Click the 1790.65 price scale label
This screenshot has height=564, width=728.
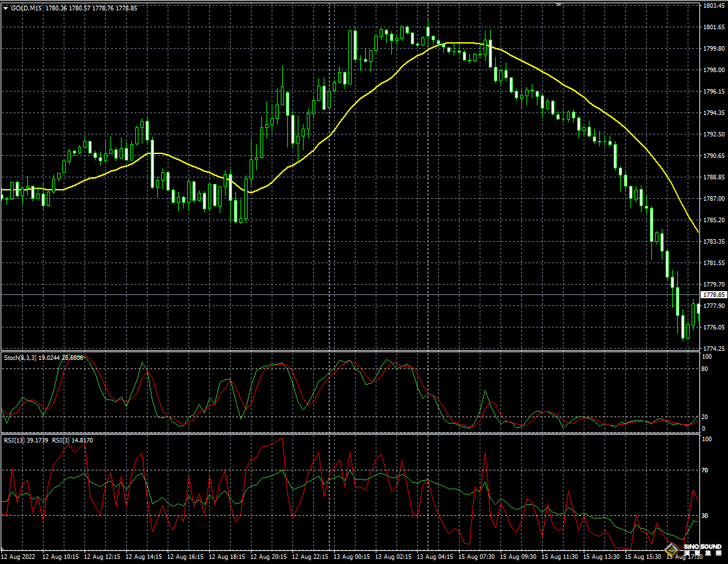pyautogui.click(x=714, y=156)
